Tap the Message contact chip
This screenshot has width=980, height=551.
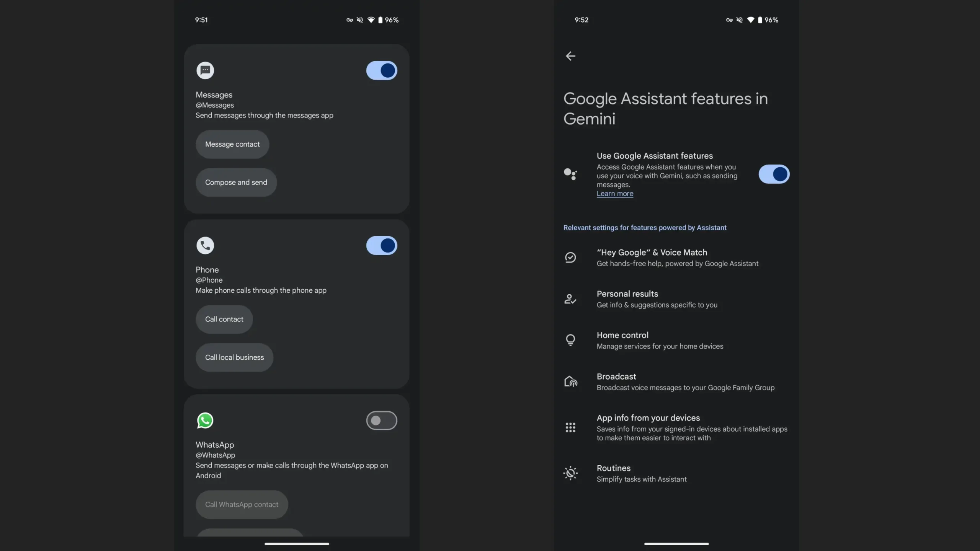coord(232,144)
